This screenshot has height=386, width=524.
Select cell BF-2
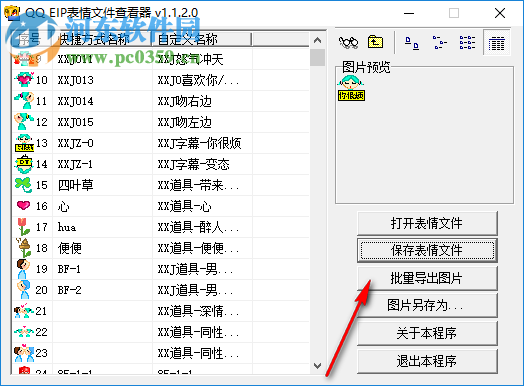70,290
